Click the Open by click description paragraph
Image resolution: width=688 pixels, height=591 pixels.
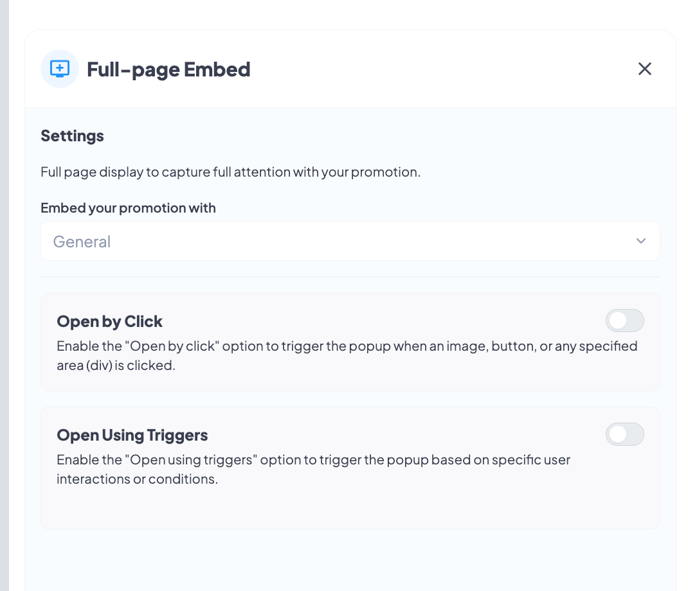click(347, 356)
